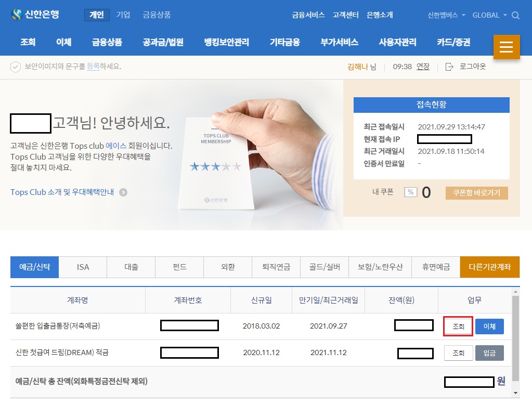The height and width of the screenshot is (405, 532).
Task: Click 쿠폰함 바로가기 button
Action: coord(477,193)
